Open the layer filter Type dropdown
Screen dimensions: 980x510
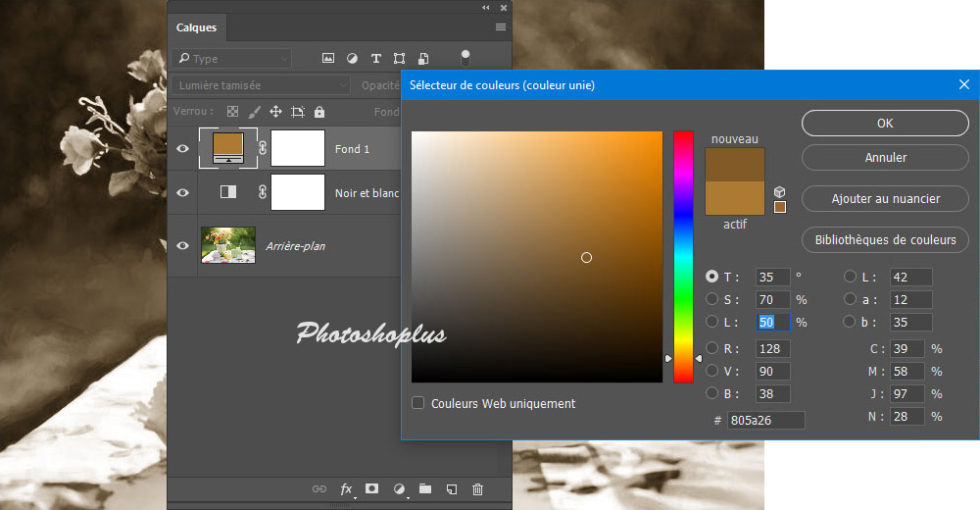pyautogui.click(x=231, y=59)
